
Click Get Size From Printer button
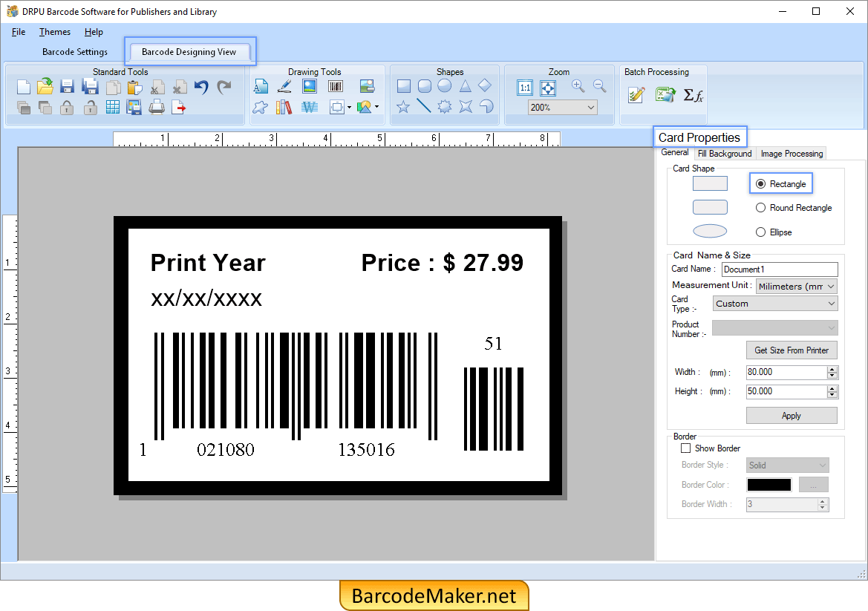(792, 350)
